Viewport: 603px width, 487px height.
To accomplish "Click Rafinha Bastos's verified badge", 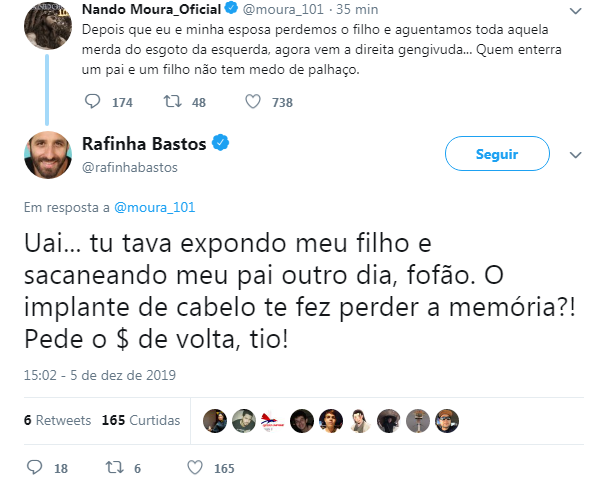I will [x=221, y=144].
